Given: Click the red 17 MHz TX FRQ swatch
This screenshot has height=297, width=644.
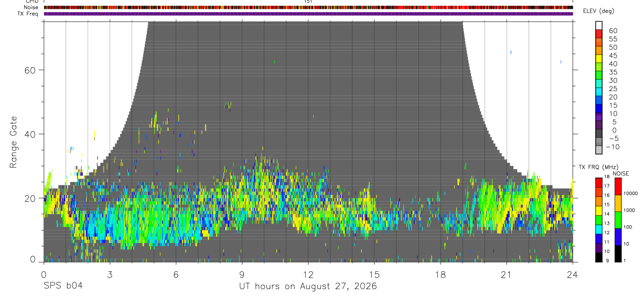Looking at the screenshot, I should tap(599, 182).
